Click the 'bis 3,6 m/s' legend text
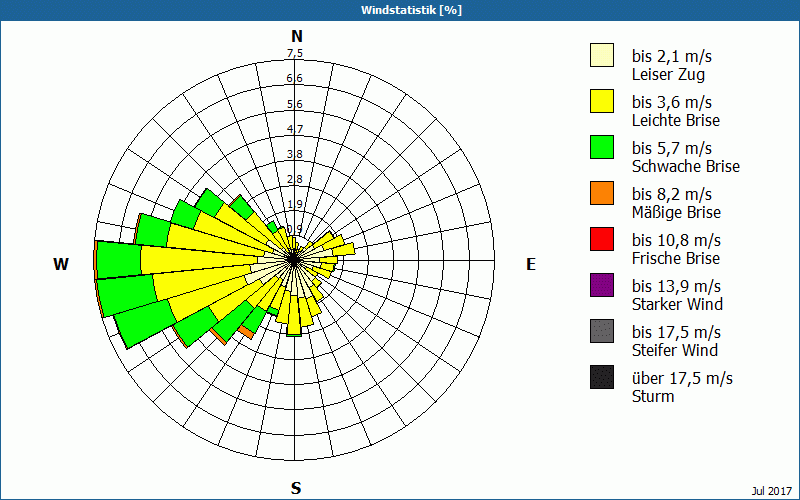Screen dimensions: 800x500 click(x=671, y=102)
